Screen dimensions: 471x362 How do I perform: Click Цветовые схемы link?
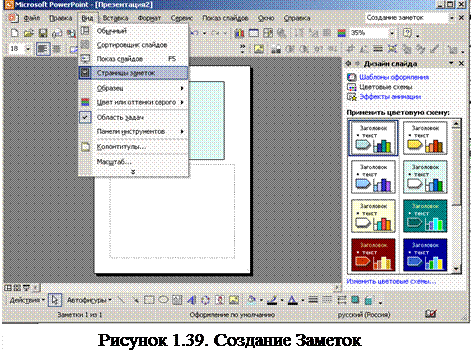(x=386, y=87)
